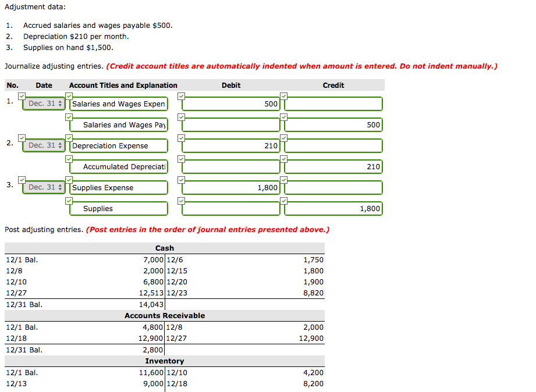Click the credit field showing 210
The height and width of the screenshot is (392, 536).
[333, 167]
